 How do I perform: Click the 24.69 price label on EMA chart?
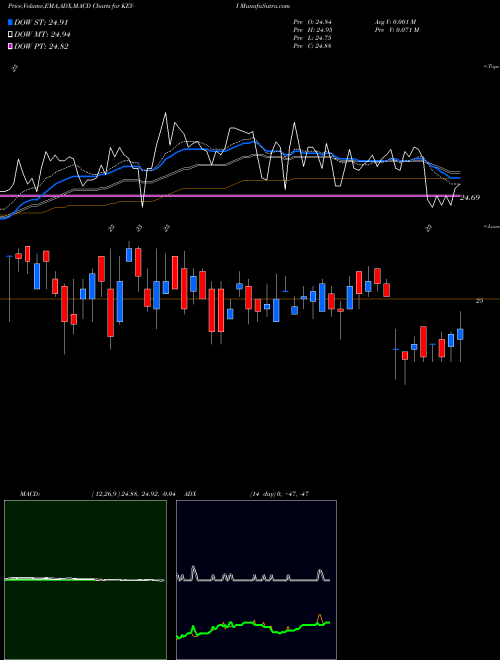tap(469, 197)
